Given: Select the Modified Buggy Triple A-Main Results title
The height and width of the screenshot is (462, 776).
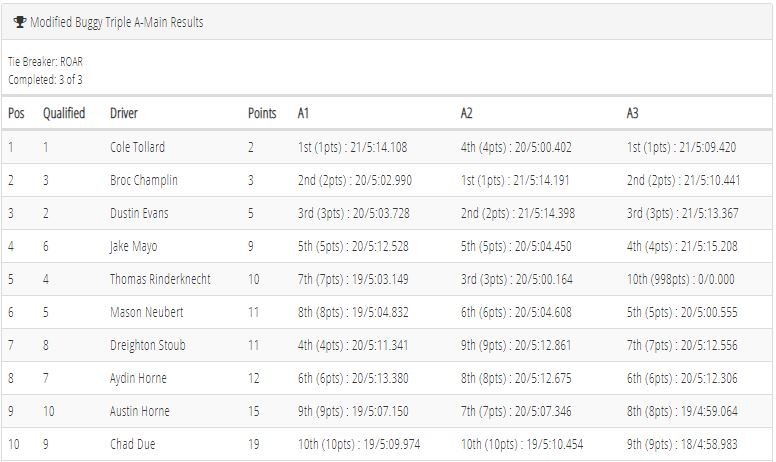Looking at the screenshot, I should tap(117, 22).
